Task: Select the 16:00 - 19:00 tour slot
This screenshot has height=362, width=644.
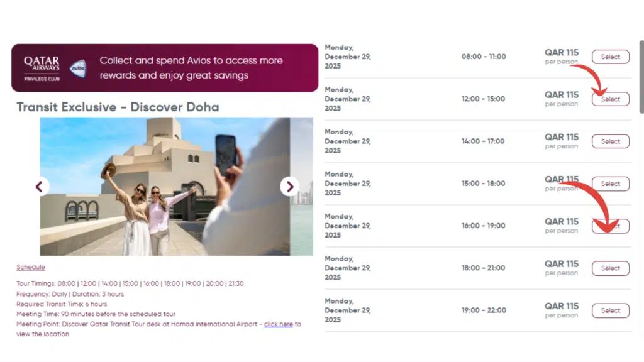Action: coord(610,226)
